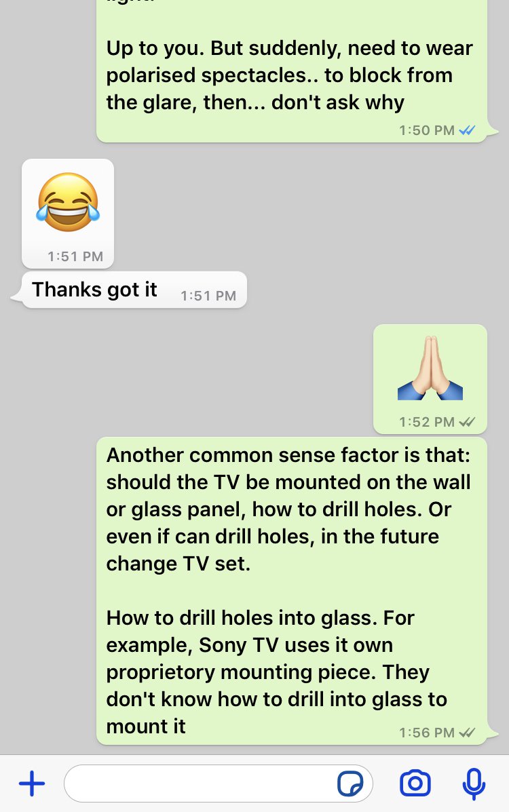Tap blue read ticks at 1:50 PM
Screen dimensions: 509x812
point(467,130)
